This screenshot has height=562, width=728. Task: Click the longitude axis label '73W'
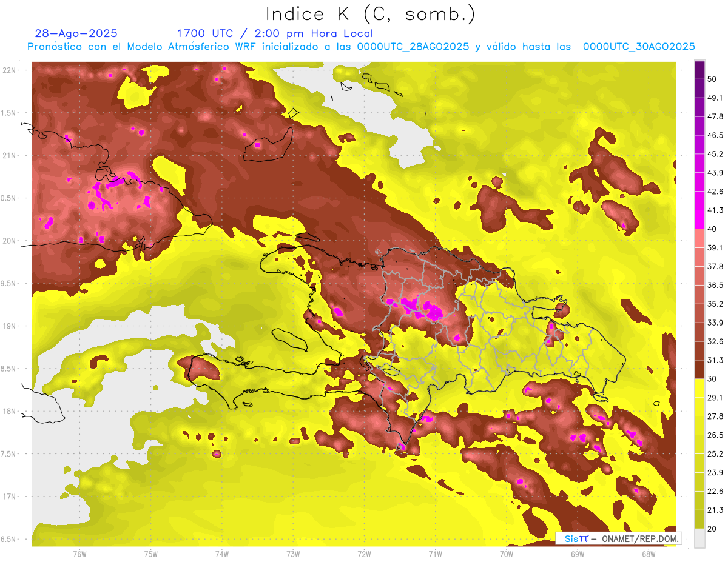(x=293, y=554)
